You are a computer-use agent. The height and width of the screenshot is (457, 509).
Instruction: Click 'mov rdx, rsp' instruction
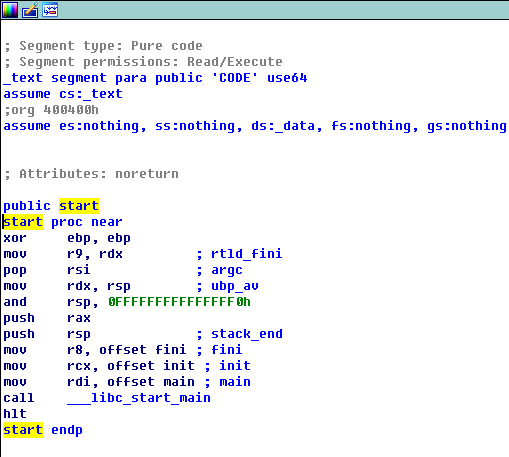67,286
